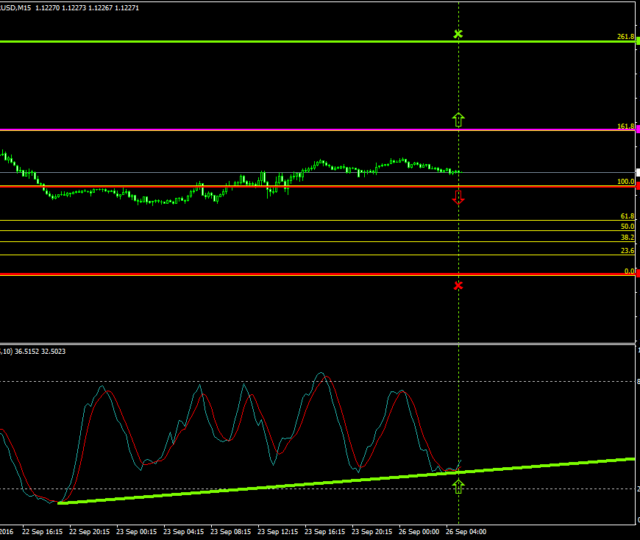The width and height of the screenshot is (640, 540).
Task: Click the magenta price tag at 161.8 level
Action: pyautogui.click(x=637, y=129)
